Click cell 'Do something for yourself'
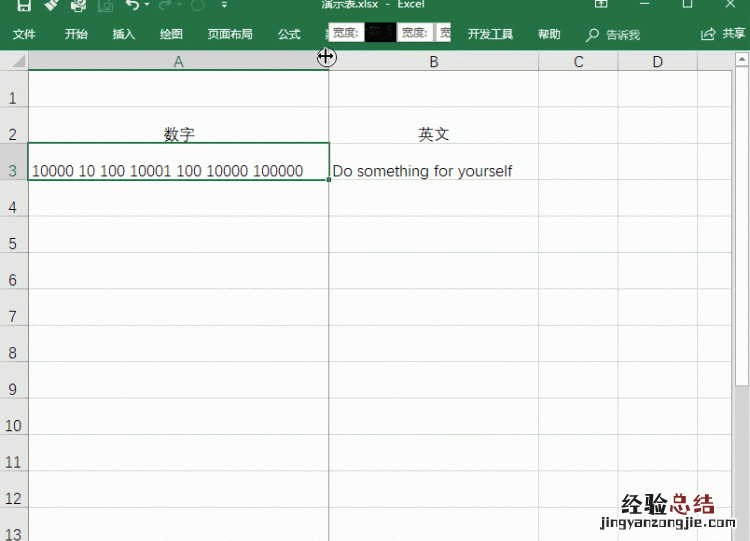This screenshot has width=750, height=541. pyautogui.click(x=434, y=162)
